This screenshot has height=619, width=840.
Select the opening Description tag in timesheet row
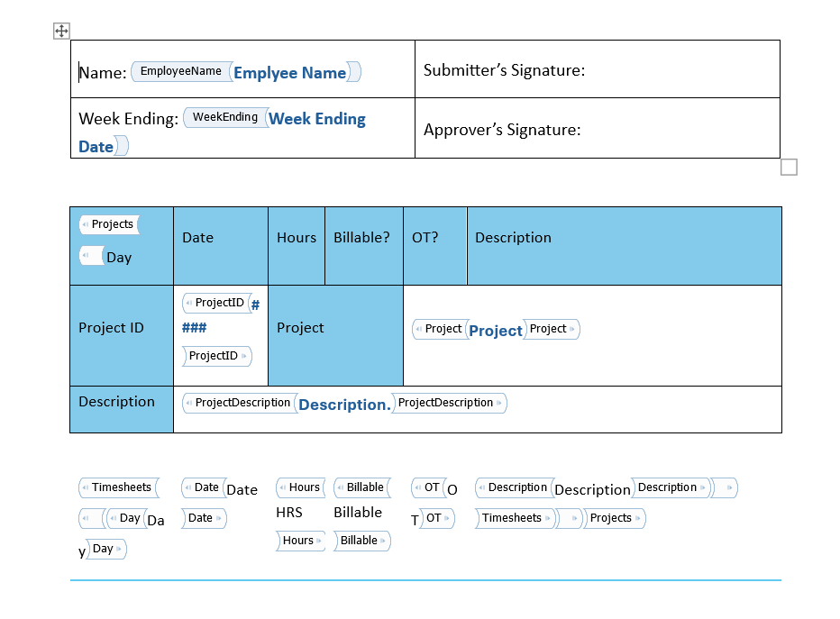[515, 487]
